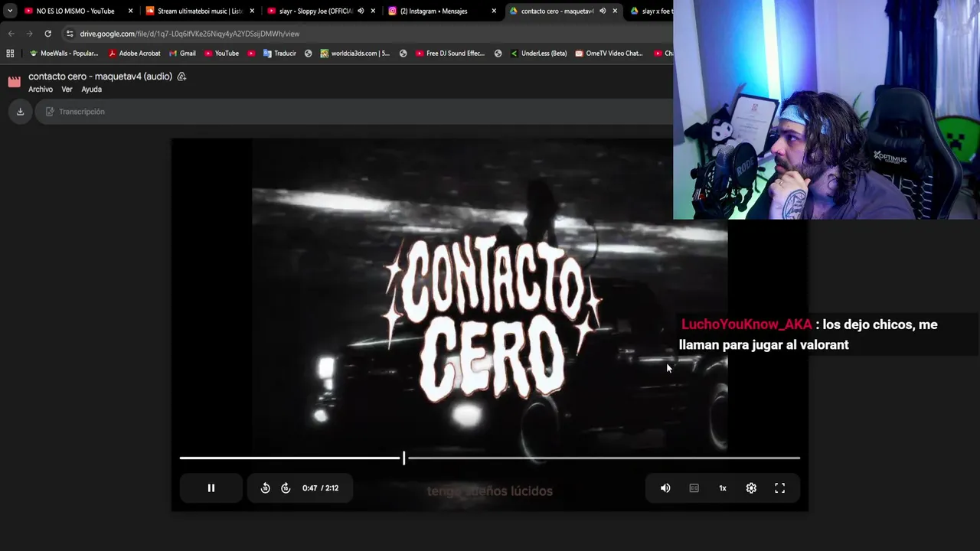The width and height of the screenshot is (980, 551).
Task: Go forward with the browser forward arrow
Action: [x=29, y=34]
